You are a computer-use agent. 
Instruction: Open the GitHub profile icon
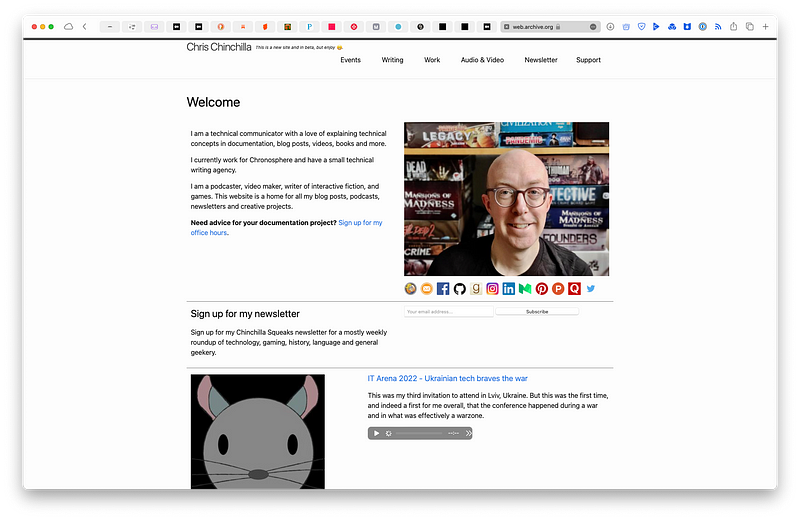pyautogui.click(x=460, y=289)
